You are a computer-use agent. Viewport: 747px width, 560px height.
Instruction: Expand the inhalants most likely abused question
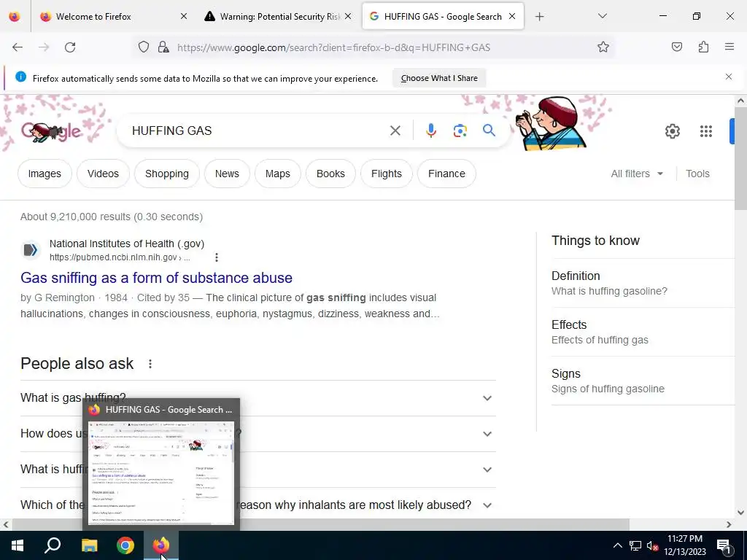[x=258, y=505]
